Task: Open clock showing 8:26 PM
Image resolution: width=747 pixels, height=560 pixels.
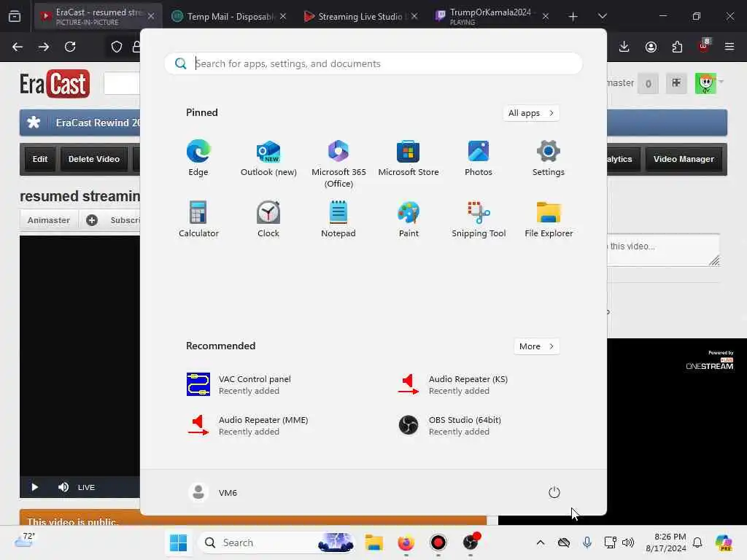Action: (x=666, y=542)
